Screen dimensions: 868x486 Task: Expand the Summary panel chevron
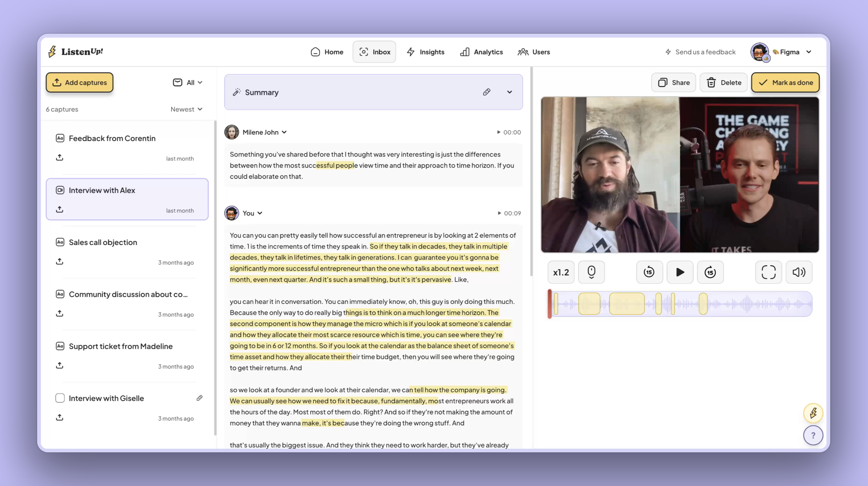[x=509, y=92]
